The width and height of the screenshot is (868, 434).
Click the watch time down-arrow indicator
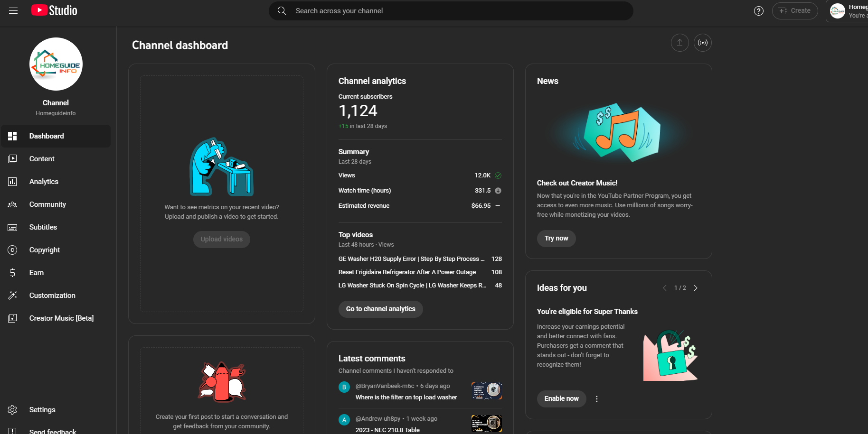coord(498,191)
